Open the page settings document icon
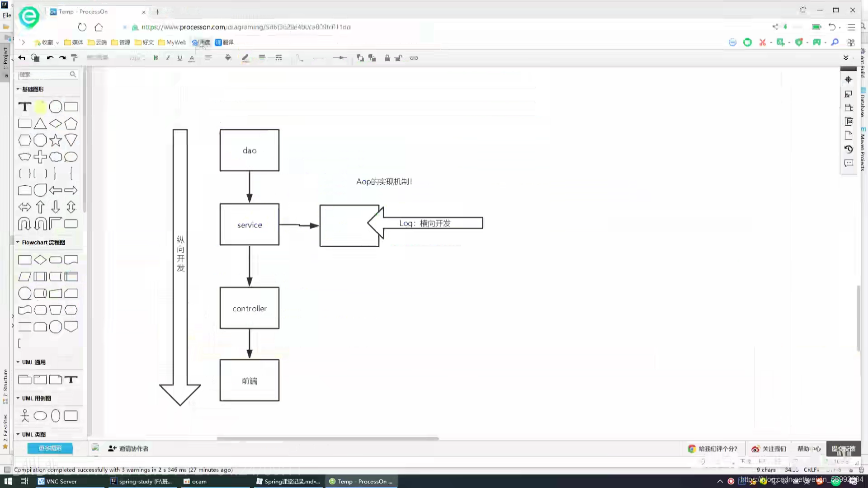 coord(849,136)
